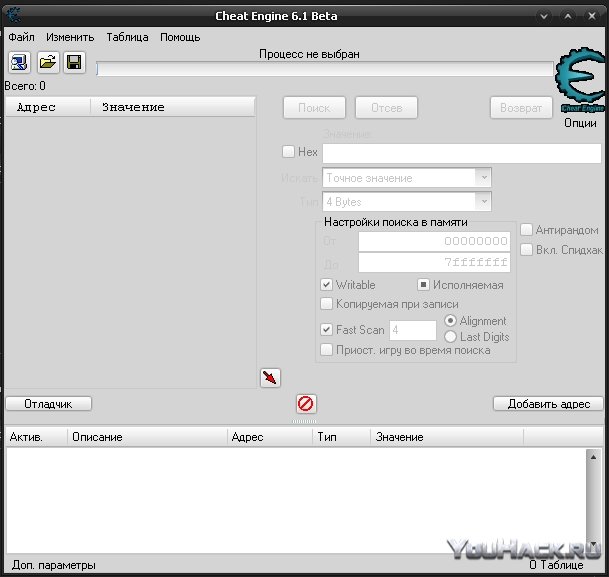Image resolution: width=609 pixels, height=577 pixels.
Task: Click the Отладчик button
Action: point(48,404)
